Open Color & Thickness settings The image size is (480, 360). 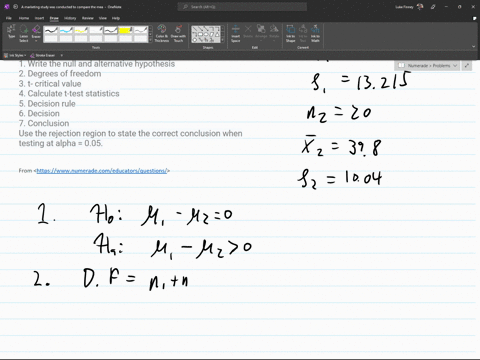[x=162, y=33]
